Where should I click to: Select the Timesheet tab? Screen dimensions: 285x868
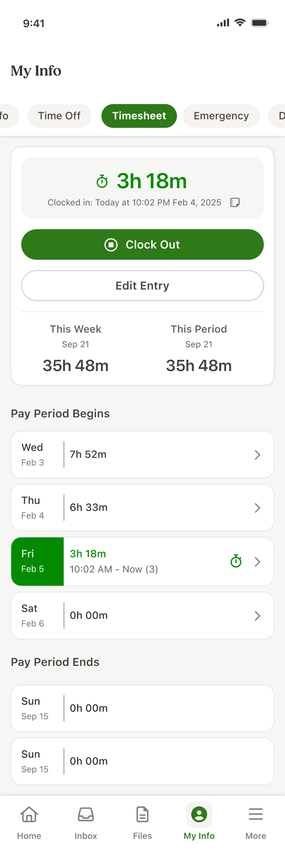coord(139,116)
